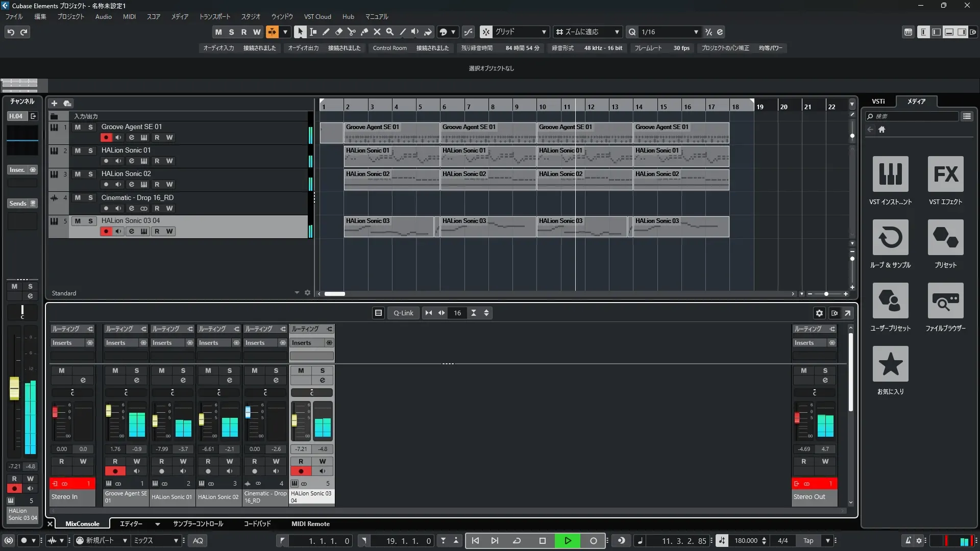Open the 1/16 quantize preset dropdown

click(x=696, y=32)
